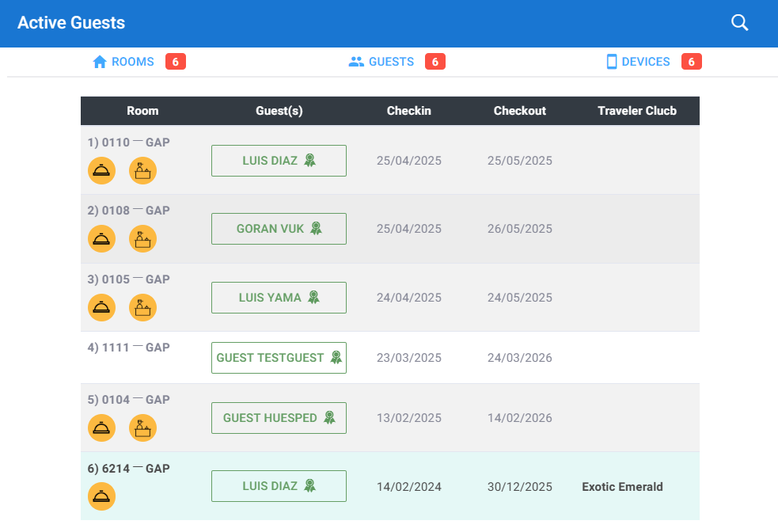This screenshot has height=532, width=778.
Task: Open the LUIS YAMA guest button
Action: [279, 298]
